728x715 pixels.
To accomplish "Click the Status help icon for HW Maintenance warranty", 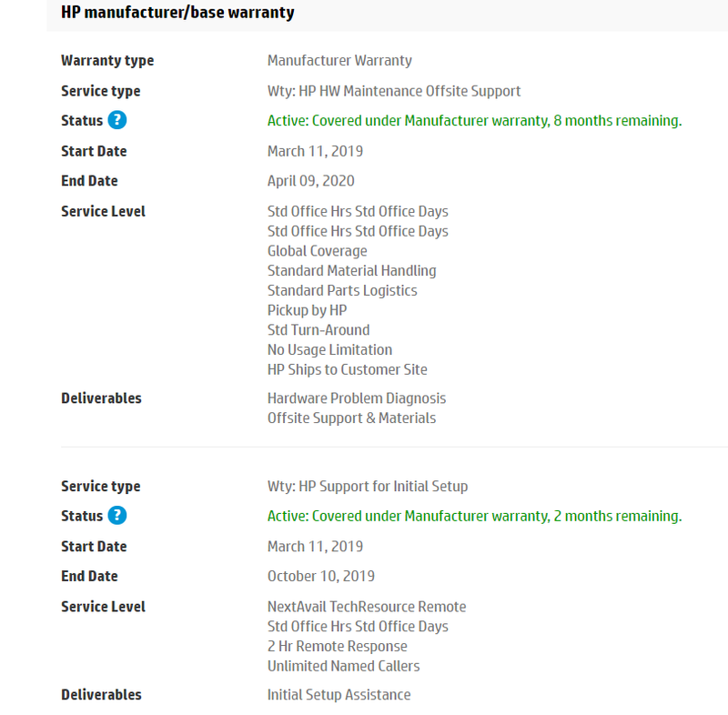I will pos(116,121).
